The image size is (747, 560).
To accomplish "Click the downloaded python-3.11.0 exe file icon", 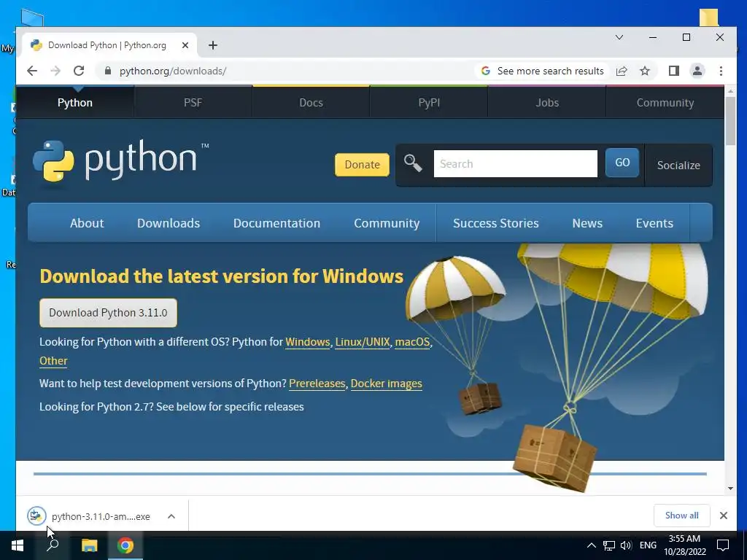I will [36, 516].
